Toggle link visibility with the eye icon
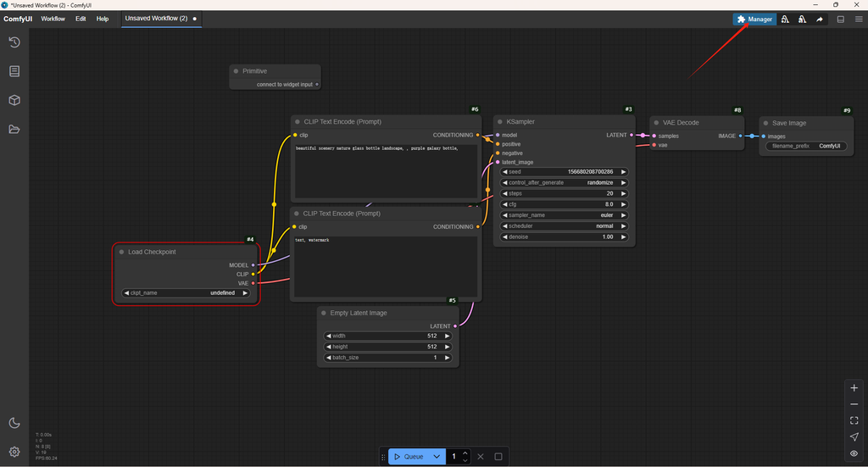Viewport: 868px width, 467px height. pos(854,453)
